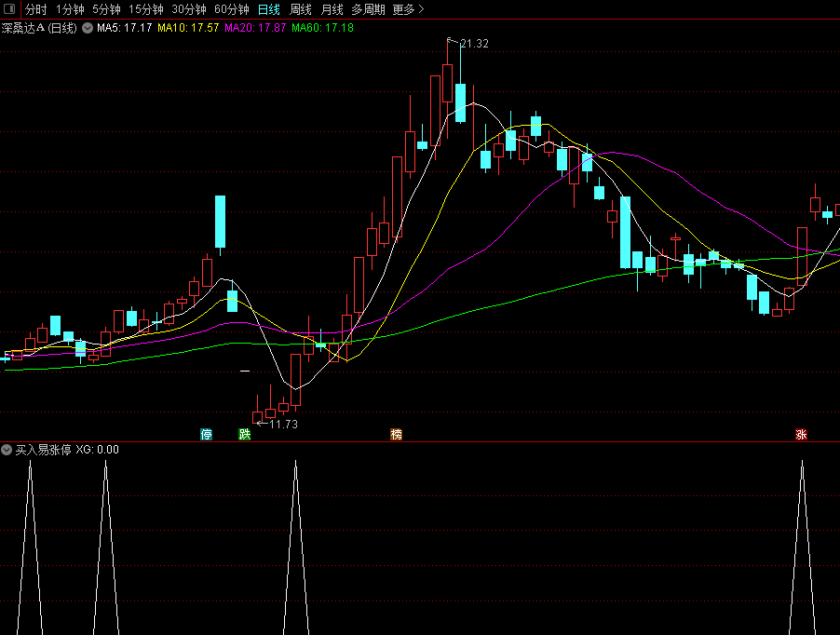This screenshot has height=635, width=840.
Task: Click the 11.73 low price label
Action: tap(283, 424)
